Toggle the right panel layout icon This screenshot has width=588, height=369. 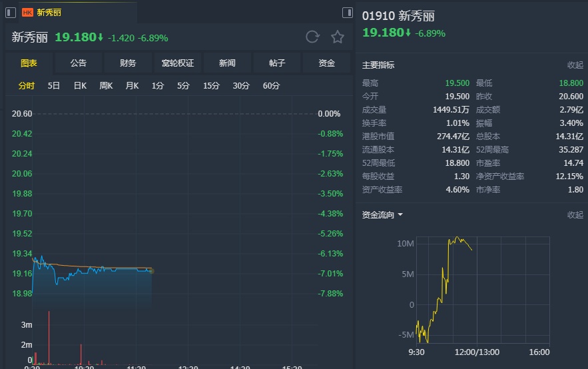[x=348, y=12]
